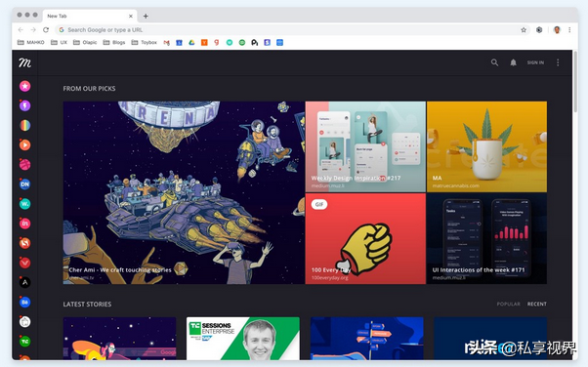
Task: Open the Muzli logo home icon
Action: 24,62
